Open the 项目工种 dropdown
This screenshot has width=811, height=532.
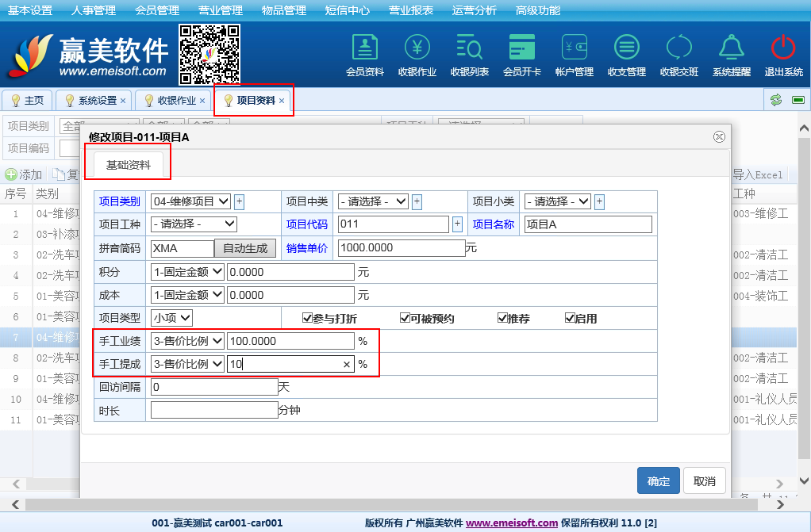pos(194,224)
